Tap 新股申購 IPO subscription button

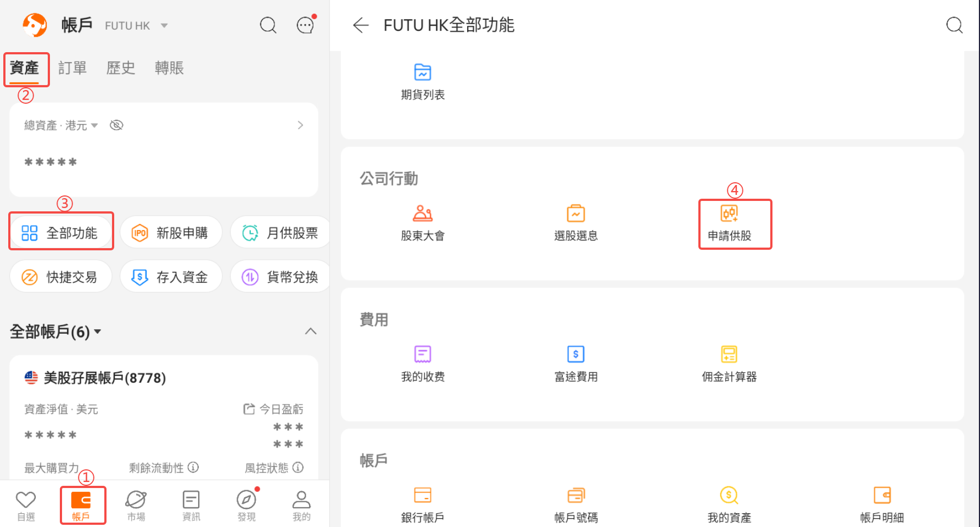[171, 233]
